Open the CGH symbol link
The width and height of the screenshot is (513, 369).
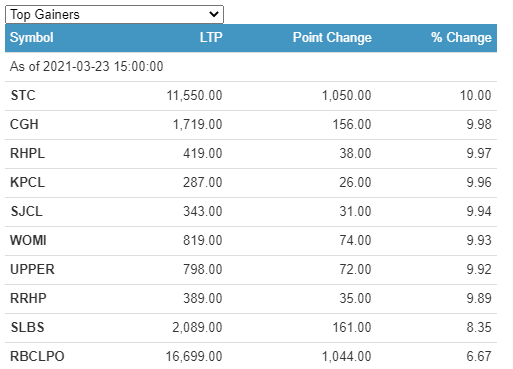pos(24,124)
